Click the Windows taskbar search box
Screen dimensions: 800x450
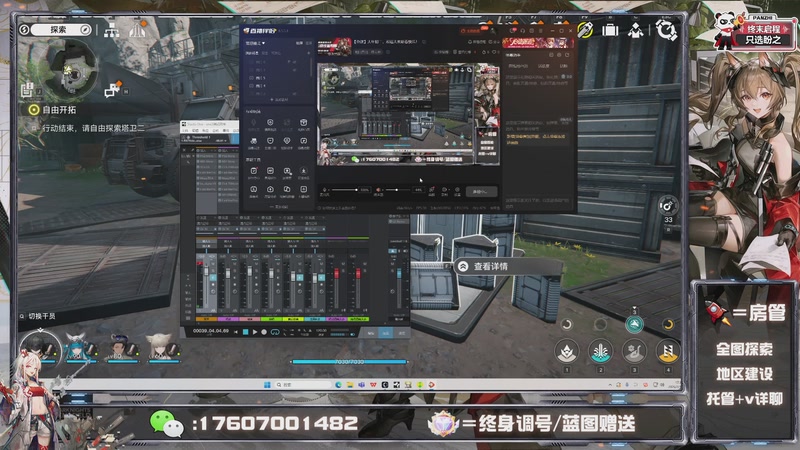(303, 385)
